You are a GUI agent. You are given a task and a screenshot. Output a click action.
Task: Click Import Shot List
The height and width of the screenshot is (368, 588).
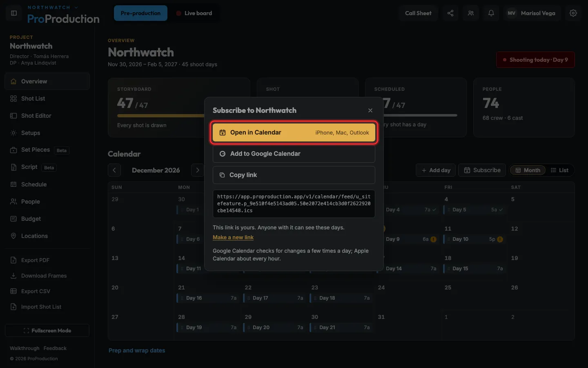[47, 307]
